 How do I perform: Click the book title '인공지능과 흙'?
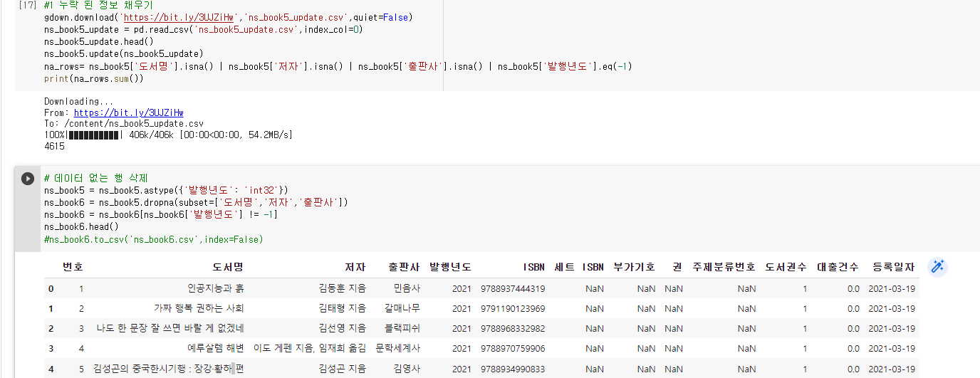tap(216, 288)
